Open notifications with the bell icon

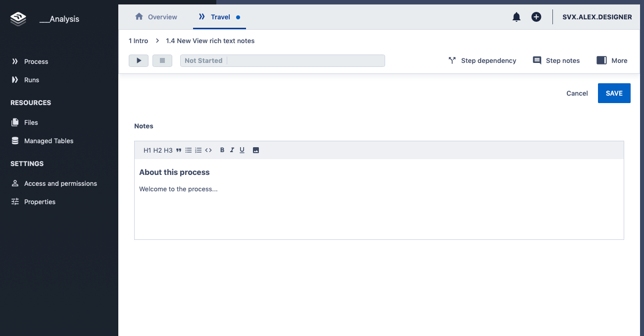516,17
